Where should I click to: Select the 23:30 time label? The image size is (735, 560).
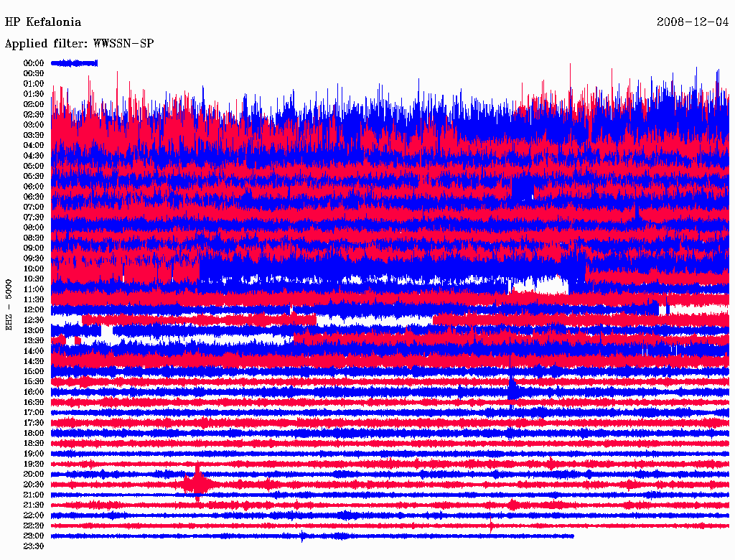click(34, 547)
